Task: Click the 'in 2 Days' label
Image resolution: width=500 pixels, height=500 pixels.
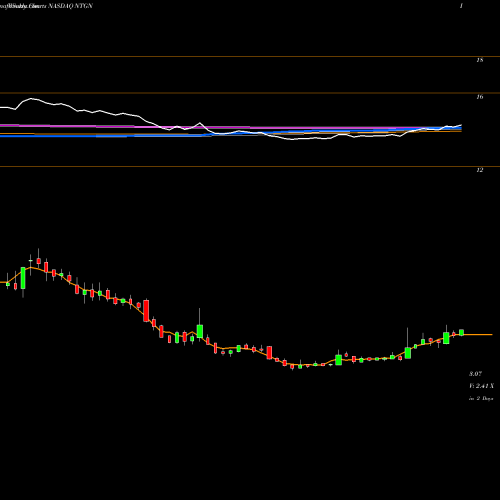Action: click(481, 398)
